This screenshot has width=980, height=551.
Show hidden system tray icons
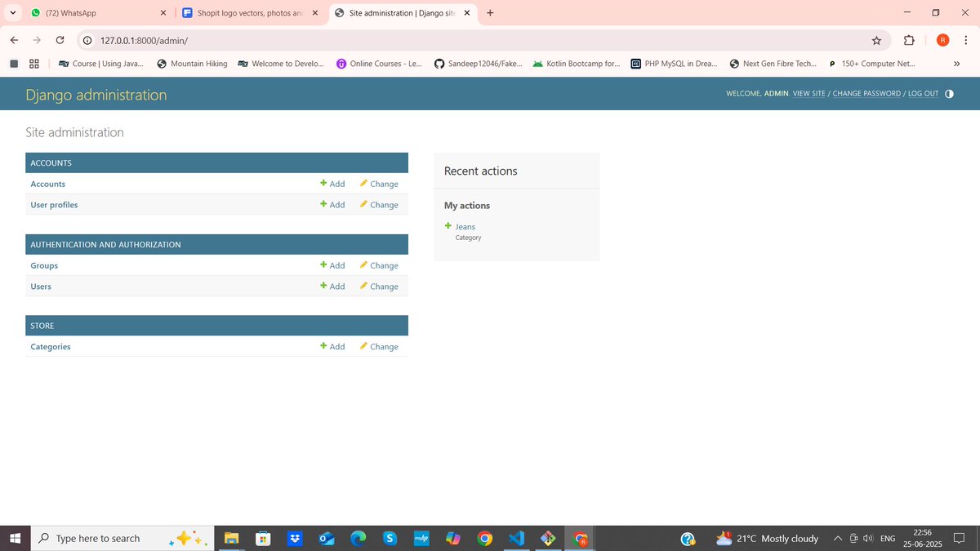click(x=838, y=538)
